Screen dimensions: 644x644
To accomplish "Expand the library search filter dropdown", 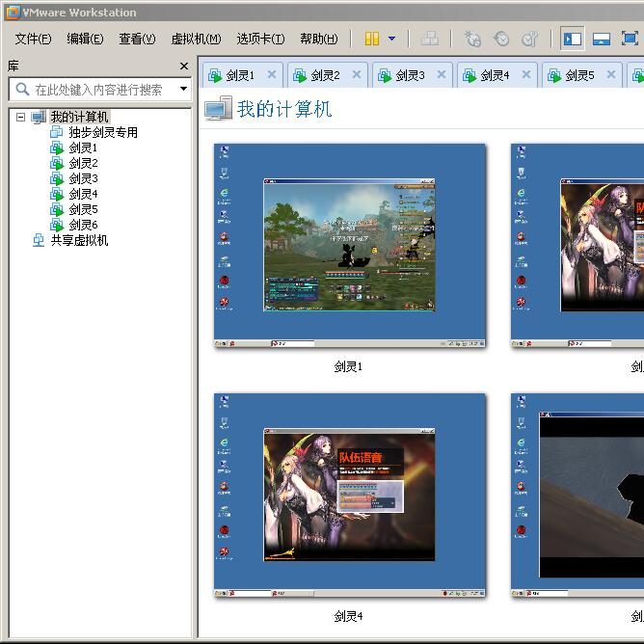I will point(183,89).
